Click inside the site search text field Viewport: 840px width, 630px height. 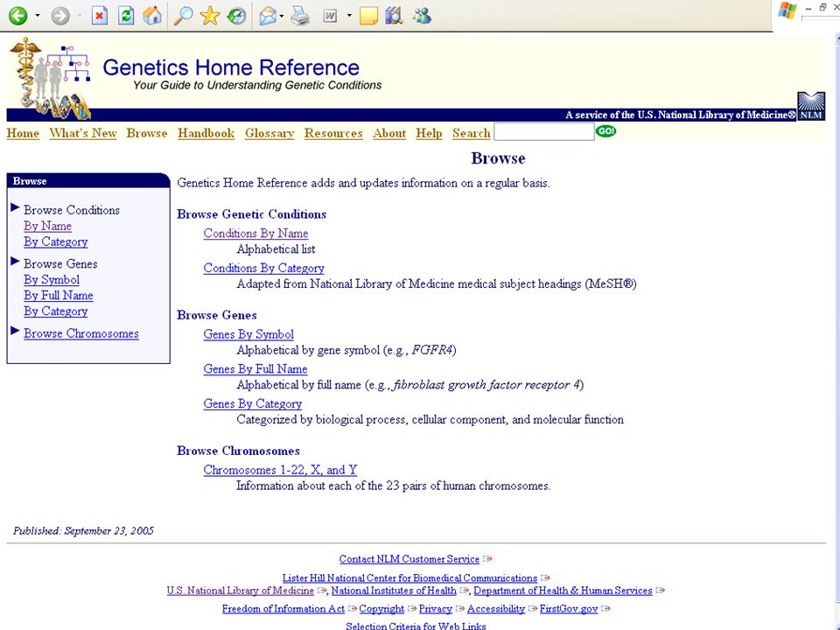click(543, 132)
